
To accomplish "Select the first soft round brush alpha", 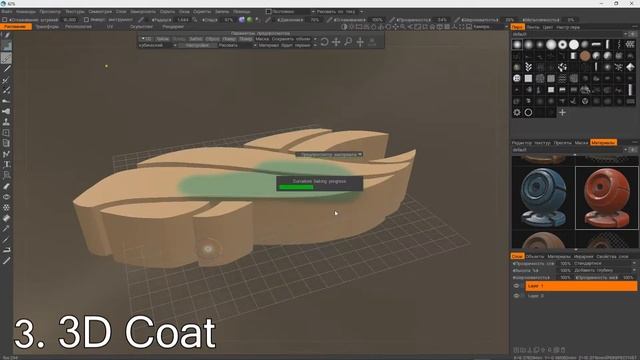I will tap(517, 44).
